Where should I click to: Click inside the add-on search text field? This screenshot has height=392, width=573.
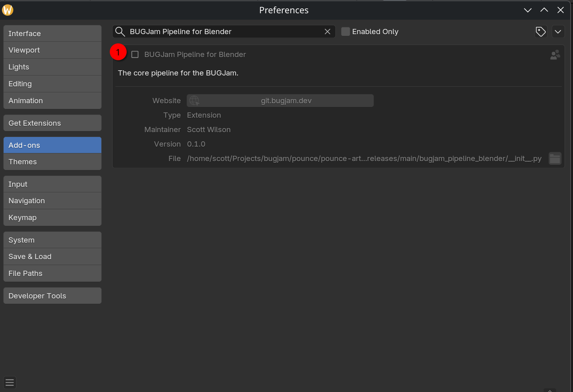pos(225,32)
